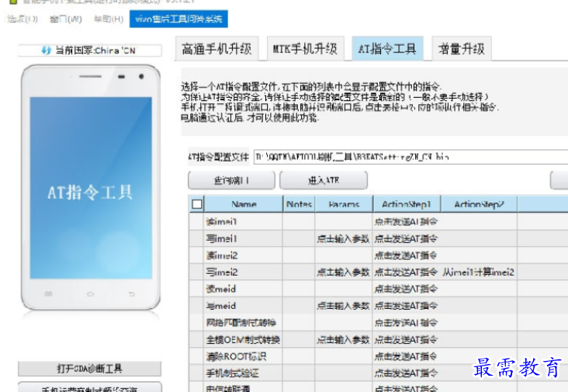Click 从imei1计算imei2 cell
The image size is (568, 392).
[478, 272]
